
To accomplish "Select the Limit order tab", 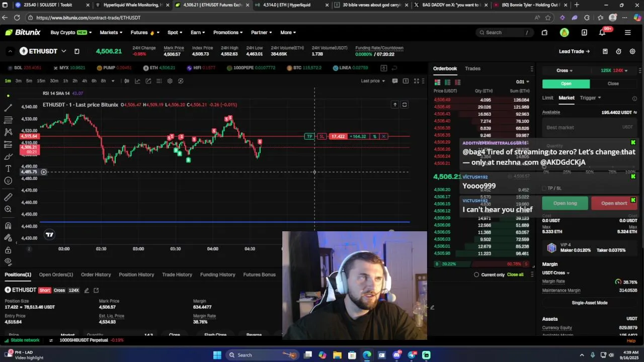I will (547, 98).
